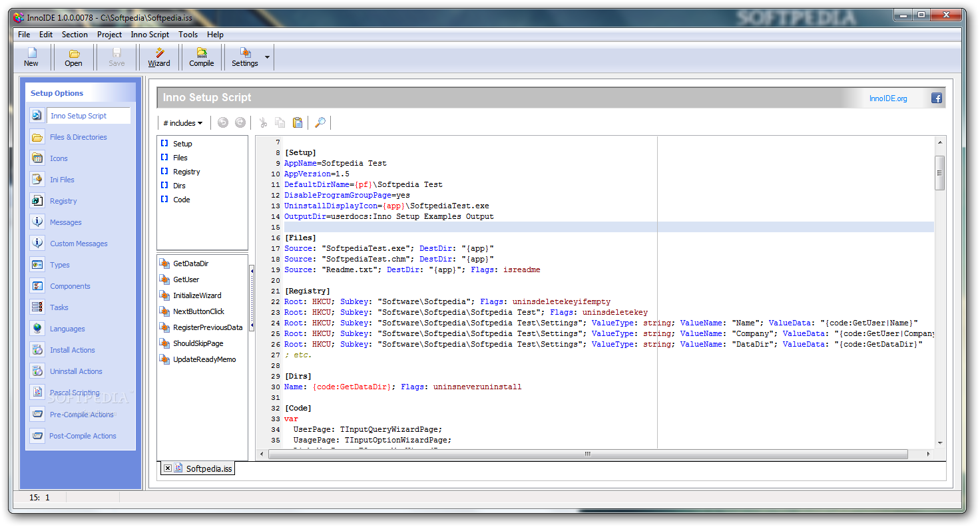Click the Types sidebar icon
This screenshot has width=980, height=527.
37,265
